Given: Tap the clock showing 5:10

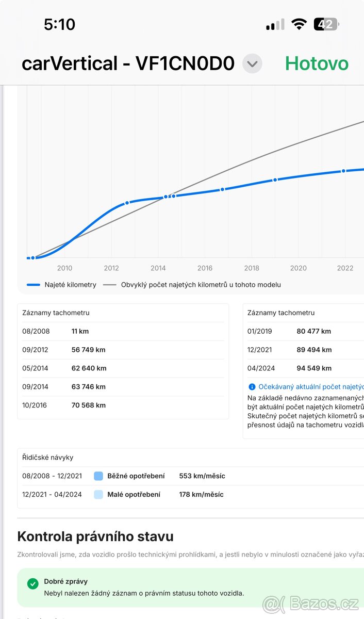Looking at the screenshot, I should 59,24.
